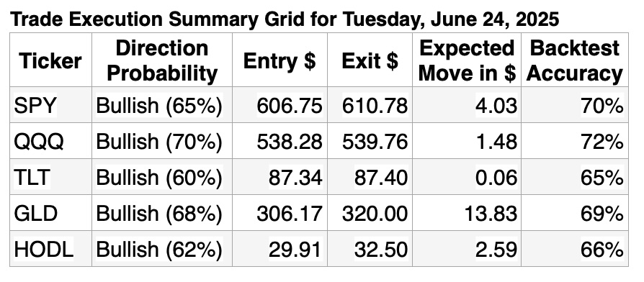Screen dimensions: 644x282
Task: Click the TLT ticker cell
Action: click(x=50, y=177)
